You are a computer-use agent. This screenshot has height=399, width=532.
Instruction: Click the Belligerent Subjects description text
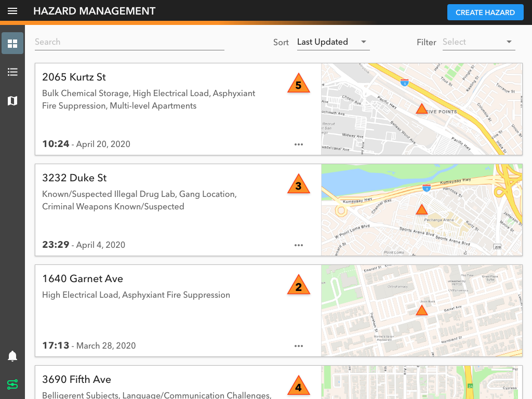coord(157,395)
